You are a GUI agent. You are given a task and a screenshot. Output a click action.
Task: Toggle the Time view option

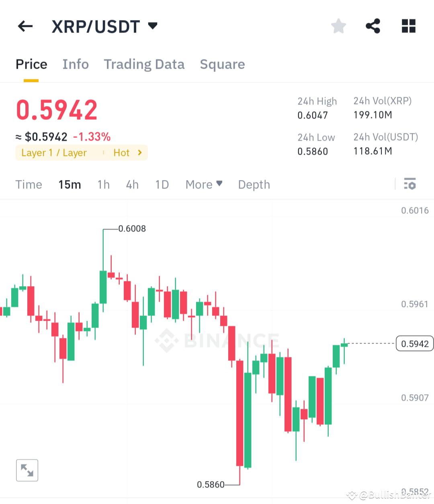[x=29, y=184]
